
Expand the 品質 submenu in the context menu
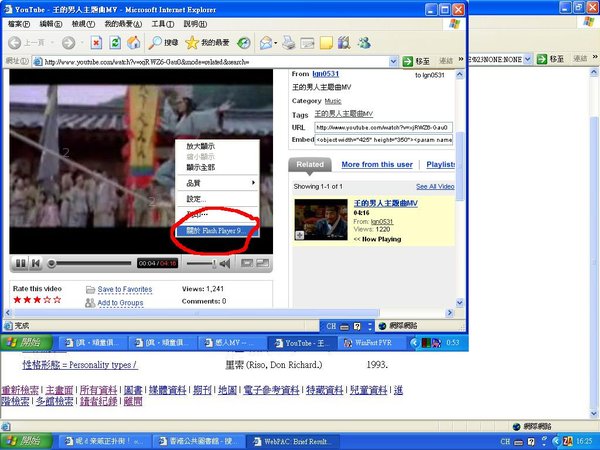220,183
